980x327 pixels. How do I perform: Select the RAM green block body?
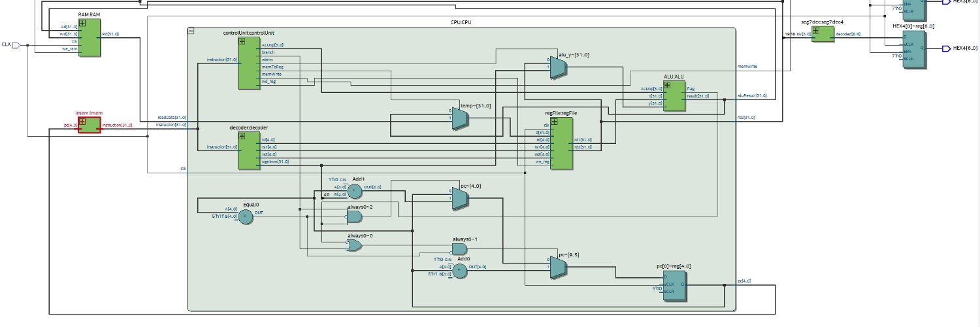point(90,38)
